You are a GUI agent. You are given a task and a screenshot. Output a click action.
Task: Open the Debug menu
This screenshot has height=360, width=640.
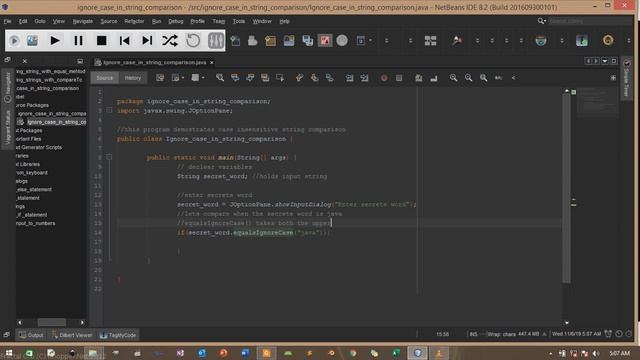pos(176,21)
